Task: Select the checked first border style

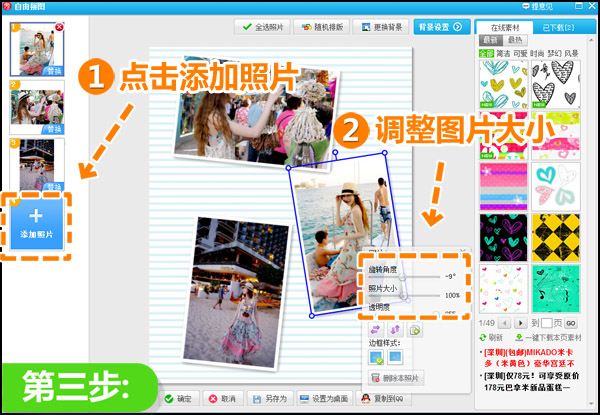Action: click(x=376, y=358)
